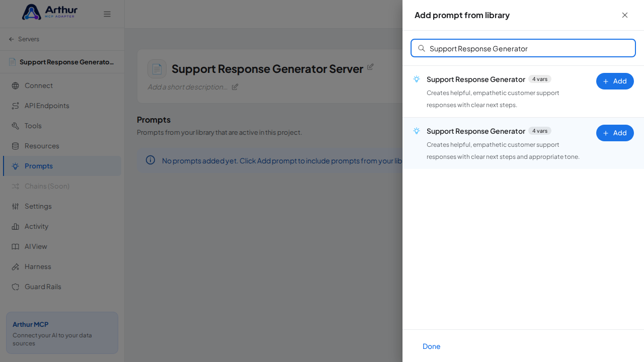Click the 4 vars badge on second result
This screenshot has height=362, width=644.
point(540,131)
